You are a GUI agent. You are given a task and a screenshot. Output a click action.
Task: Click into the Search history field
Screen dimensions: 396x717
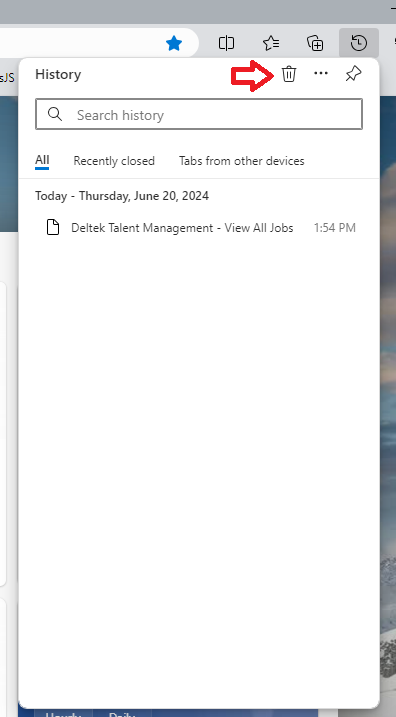199,114
